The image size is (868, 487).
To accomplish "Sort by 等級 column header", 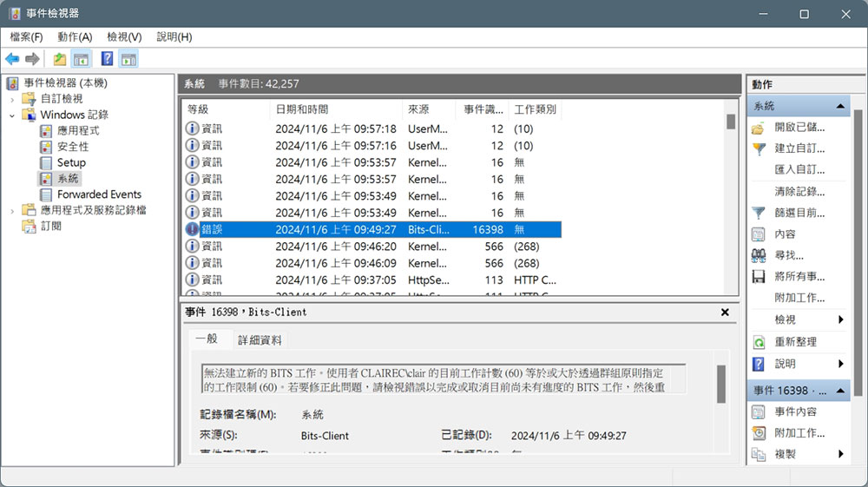I will click(x=226, y=109).
